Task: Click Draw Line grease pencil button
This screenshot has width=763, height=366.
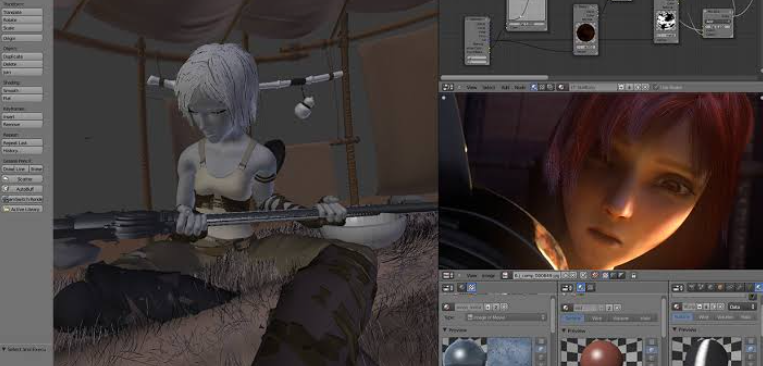Action: [15, 169]
